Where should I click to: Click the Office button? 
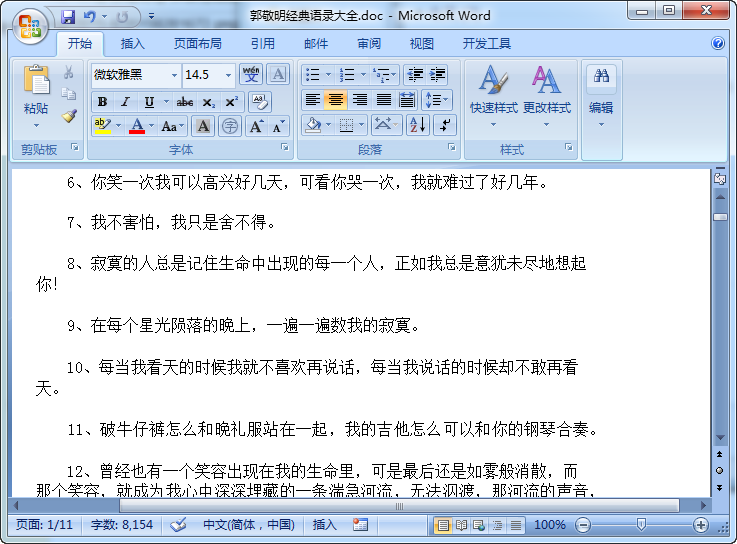(30, 26)
